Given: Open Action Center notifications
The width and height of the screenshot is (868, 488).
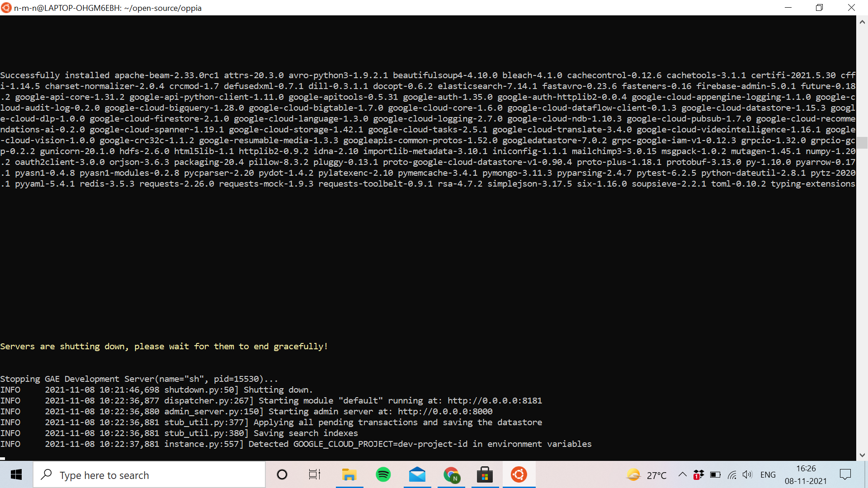Looking at the screenshot, I should 845,474.
